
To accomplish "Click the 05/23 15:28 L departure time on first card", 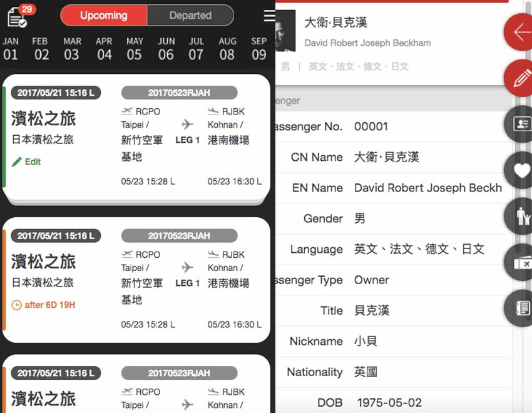I will point(148,181).
